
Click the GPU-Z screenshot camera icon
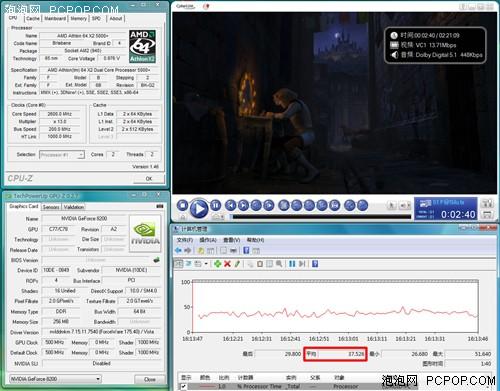[160, 206]
